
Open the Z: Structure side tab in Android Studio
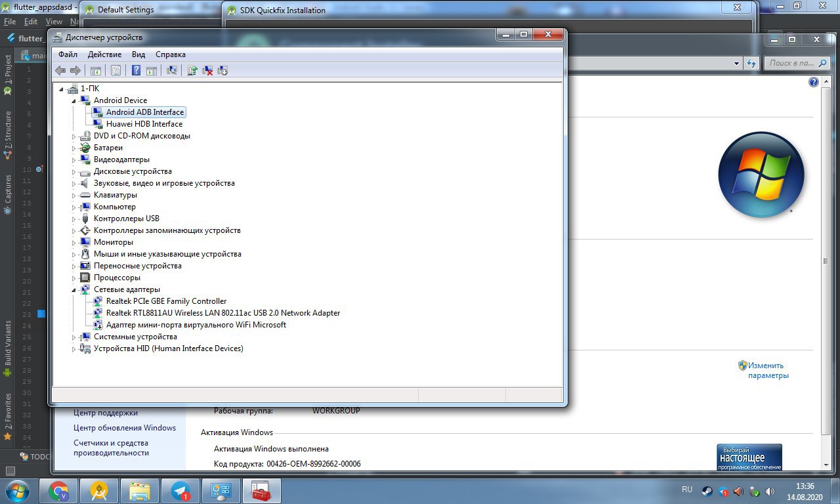[7, 135]
